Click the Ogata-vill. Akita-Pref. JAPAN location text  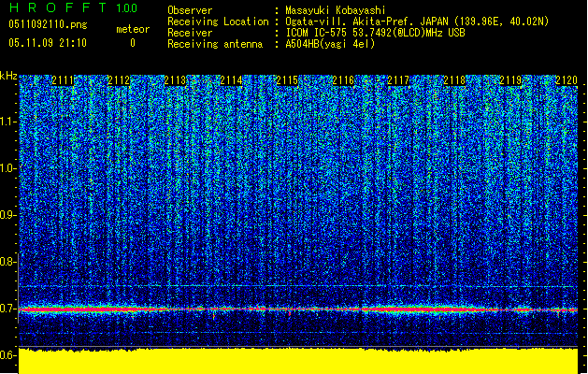click(x=417, y=22)
